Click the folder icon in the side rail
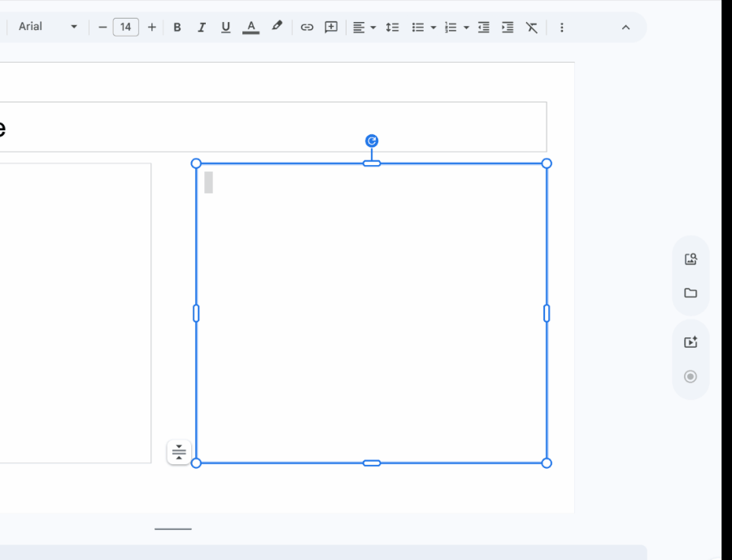732x560 pixels. 691,293
